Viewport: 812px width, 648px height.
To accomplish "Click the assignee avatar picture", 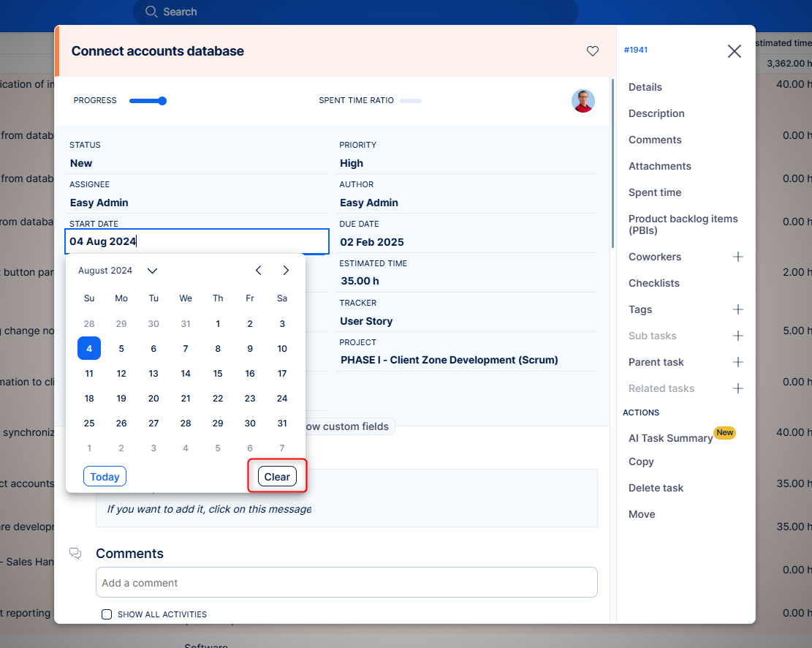I will pos(583,101).
